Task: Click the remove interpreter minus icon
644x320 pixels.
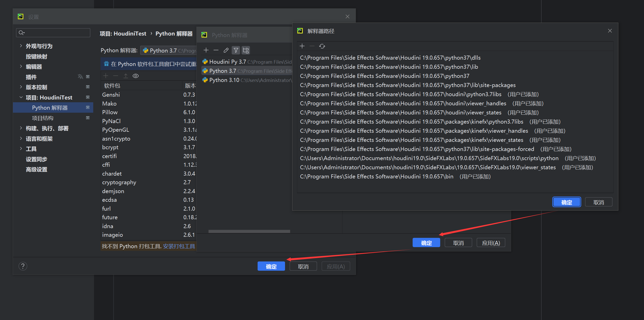Action: click(x=216, y=50)
